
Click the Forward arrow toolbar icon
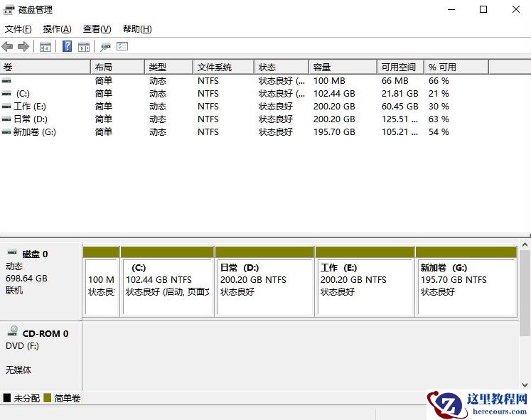[23, 47]
